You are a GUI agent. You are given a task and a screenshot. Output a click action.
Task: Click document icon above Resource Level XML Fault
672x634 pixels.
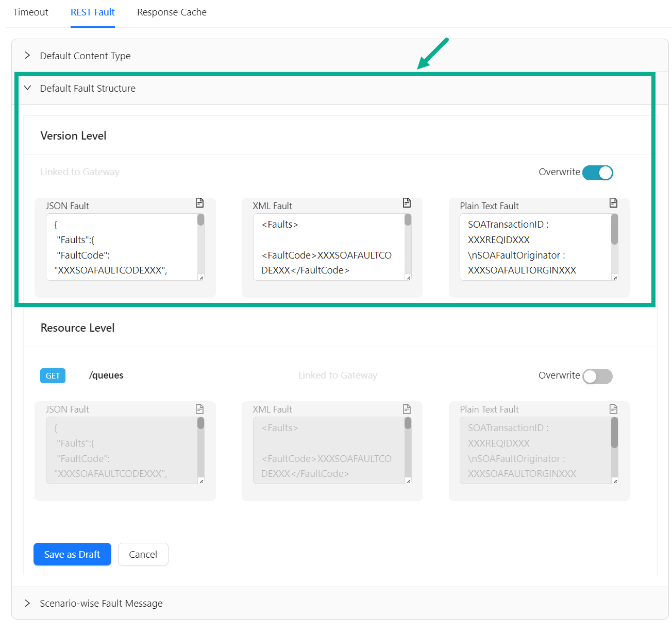pos(407,409)
